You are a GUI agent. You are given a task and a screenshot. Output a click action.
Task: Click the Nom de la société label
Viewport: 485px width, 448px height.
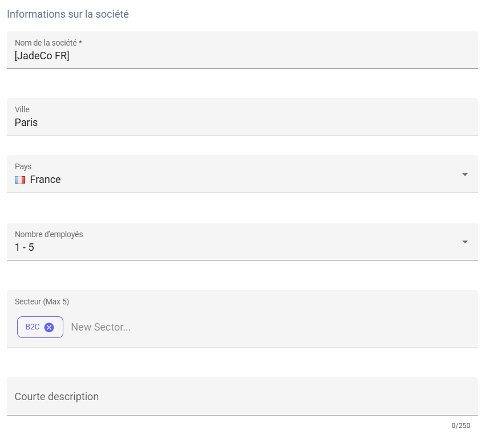pyautogui.click(x=48, y=43)
